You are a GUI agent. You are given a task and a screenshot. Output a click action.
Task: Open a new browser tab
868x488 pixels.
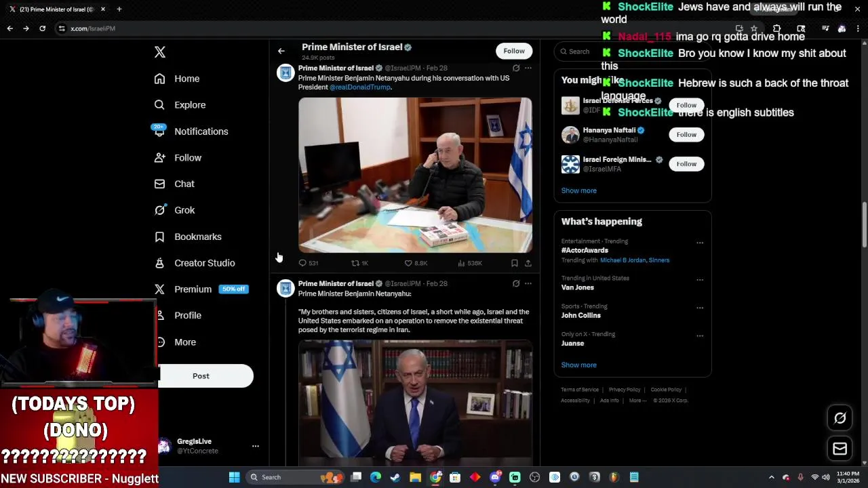pyautogui.click(x=119, y=9)
